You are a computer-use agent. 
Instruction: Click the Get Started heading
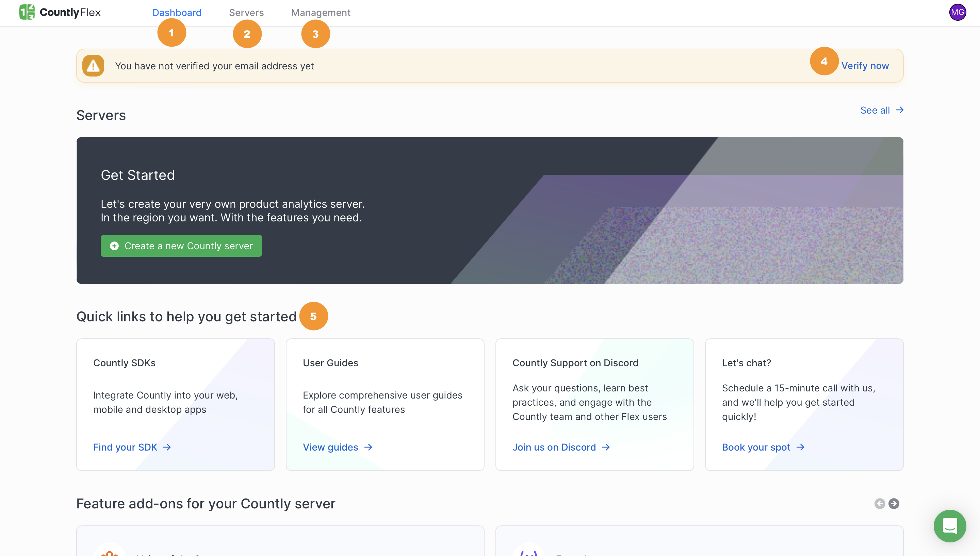(x=138, y=175)
